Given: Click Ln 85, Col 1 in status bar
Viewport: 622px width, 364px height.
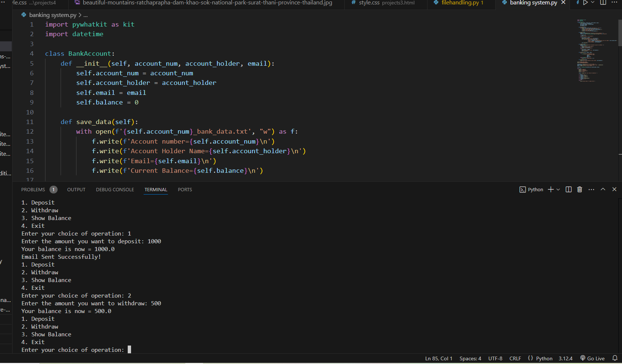Looking at the screenshot, I should [439, 358].
